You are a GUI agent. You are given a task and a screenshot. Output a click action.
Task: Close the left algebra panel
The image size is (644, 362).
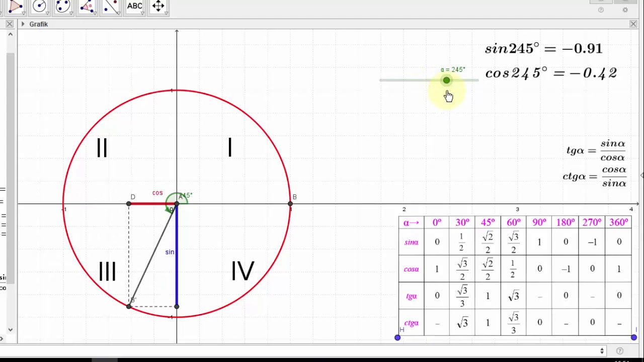pyautogui.click(x=10, y=24)
